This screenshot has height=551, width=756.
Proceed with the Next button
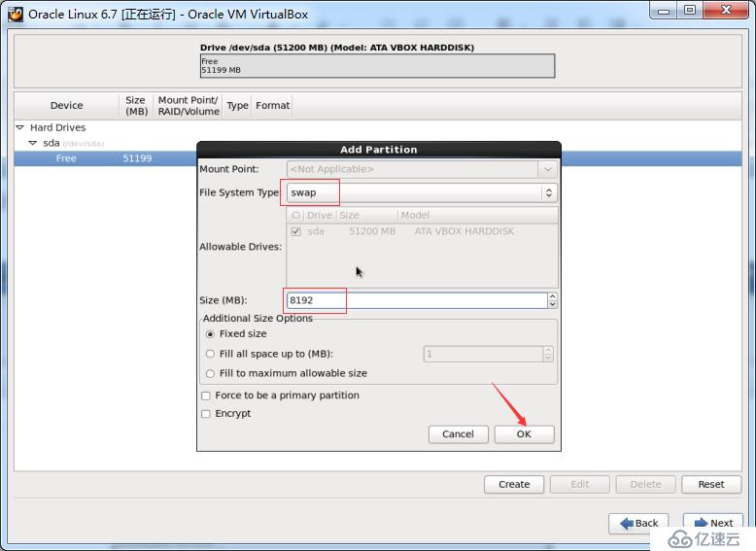pyautogui.click(x=712, y=523)
